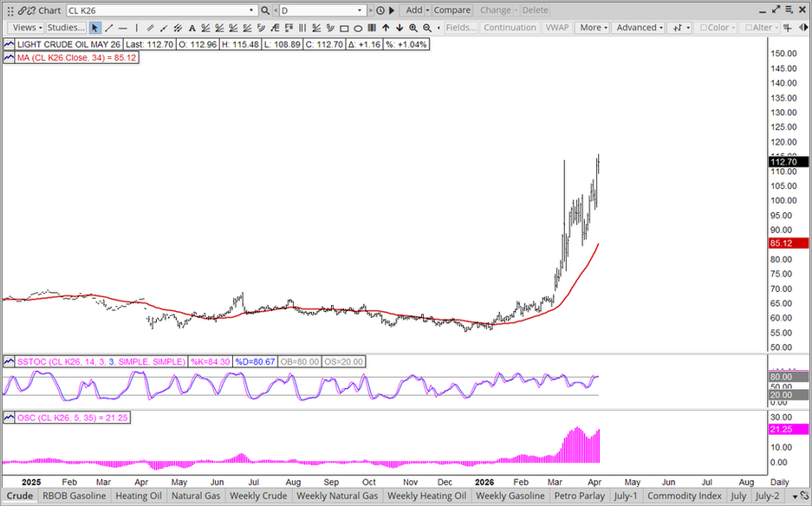Click the Continuation button
This screenshot has height=506, width=812.
[510, 28]
